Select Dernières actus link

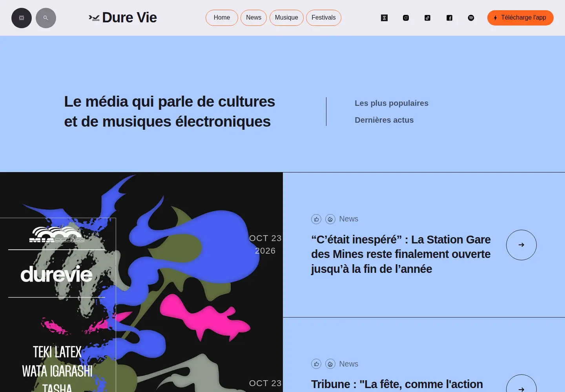(384, 120)
